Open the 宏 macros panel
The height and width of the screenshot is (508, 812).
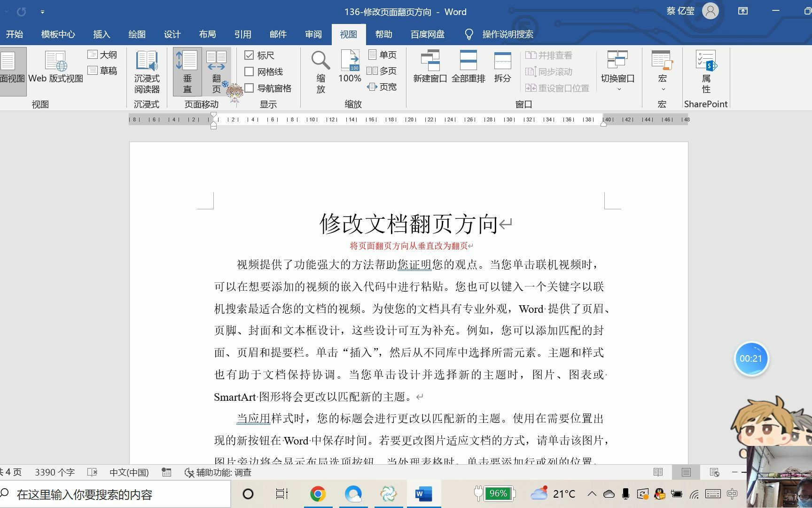662,63
